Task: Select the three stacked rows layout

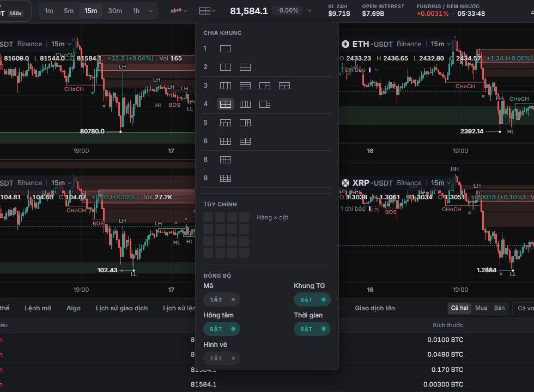Action: coord(245,86)
